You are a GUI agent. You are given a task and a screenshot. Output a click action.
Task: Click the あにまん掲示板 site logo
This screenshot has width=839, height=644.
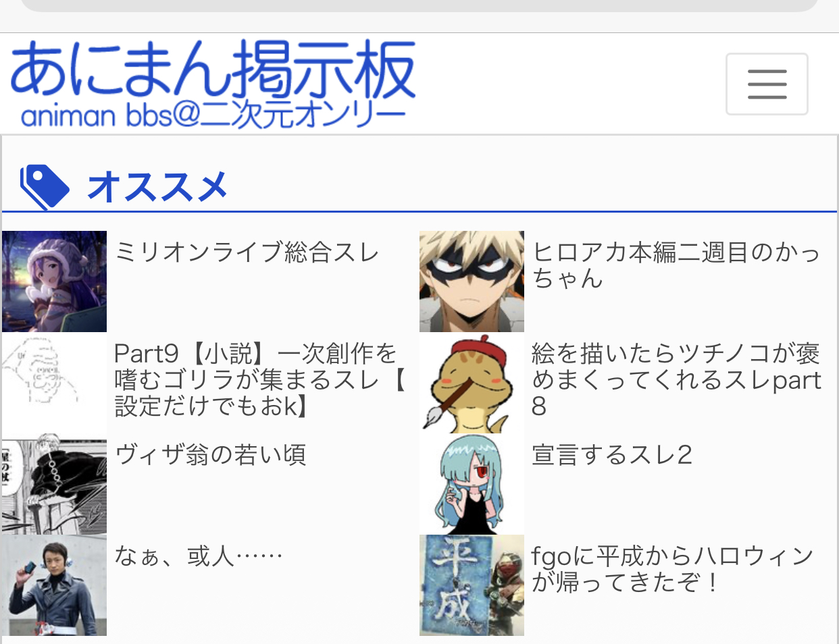tap(212, 84)
